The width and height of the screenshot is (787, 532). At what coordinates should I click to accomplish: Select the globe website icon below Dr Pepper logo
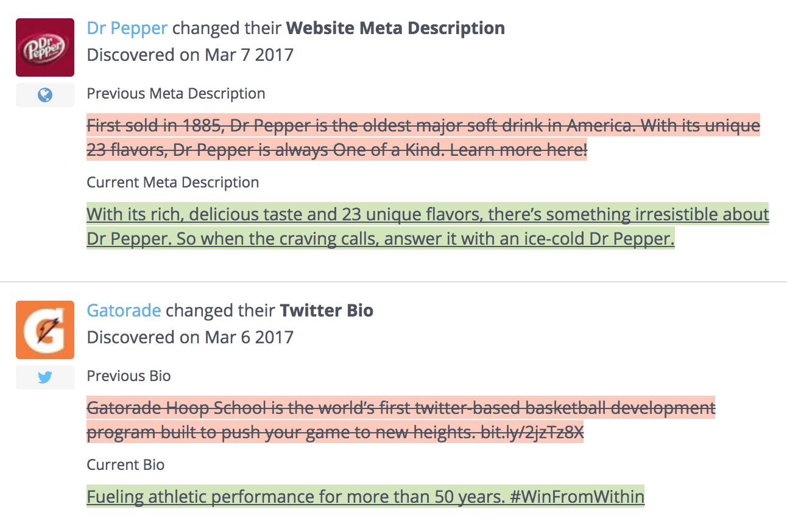coord(45,95)
